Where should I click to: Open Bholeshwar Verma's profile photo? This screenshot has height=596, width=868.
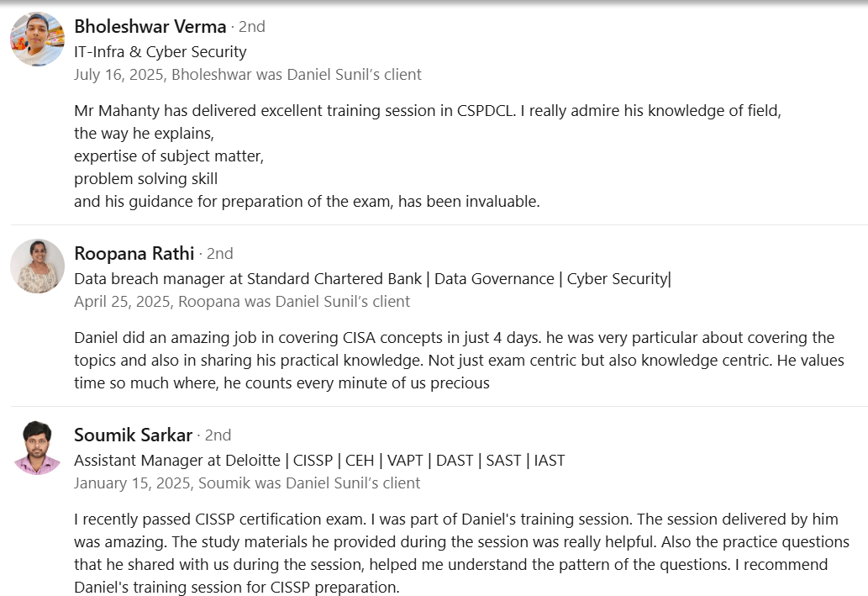point(38,39)
